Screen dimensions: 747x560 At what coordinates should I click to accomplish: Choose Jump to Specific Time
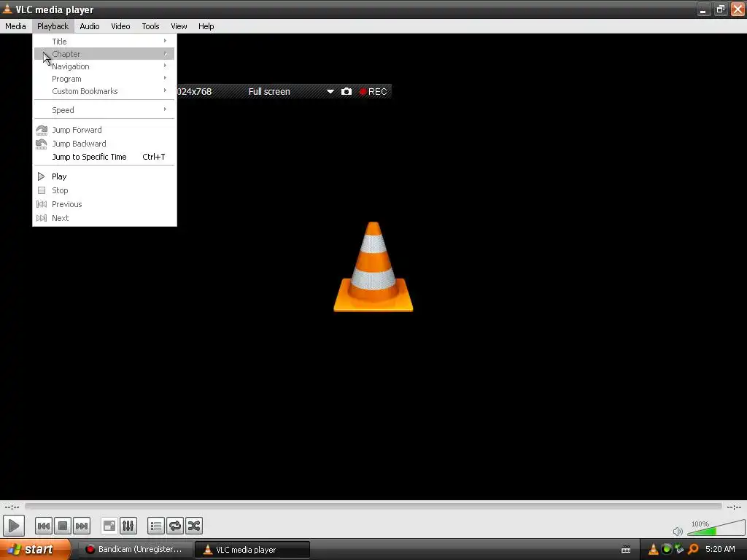[104, 157]
